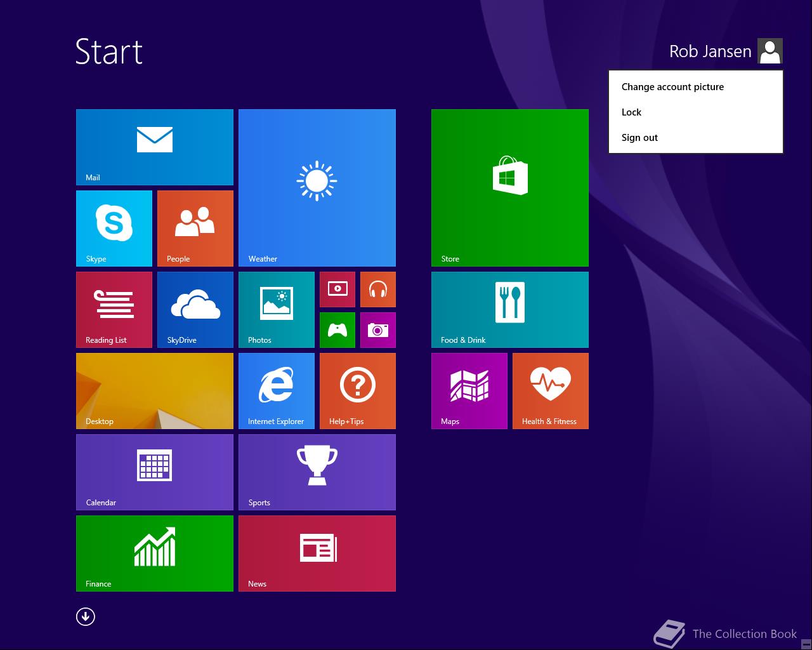Image resolution: width=812 pixels, height=650 pixels.
Task: Open the Music headphones tile
Action: coord(378,289)
